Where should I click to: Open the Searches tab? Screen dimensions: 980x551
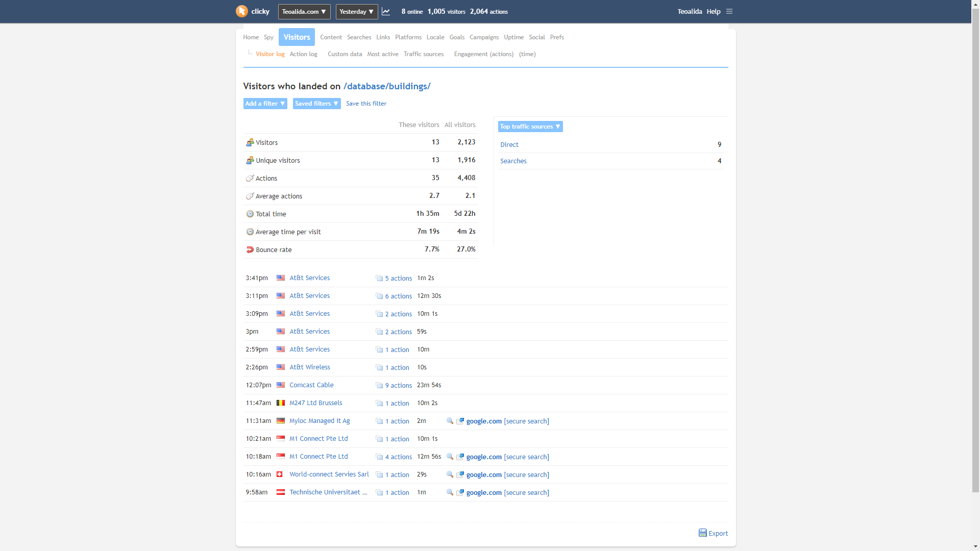[359, 37]
